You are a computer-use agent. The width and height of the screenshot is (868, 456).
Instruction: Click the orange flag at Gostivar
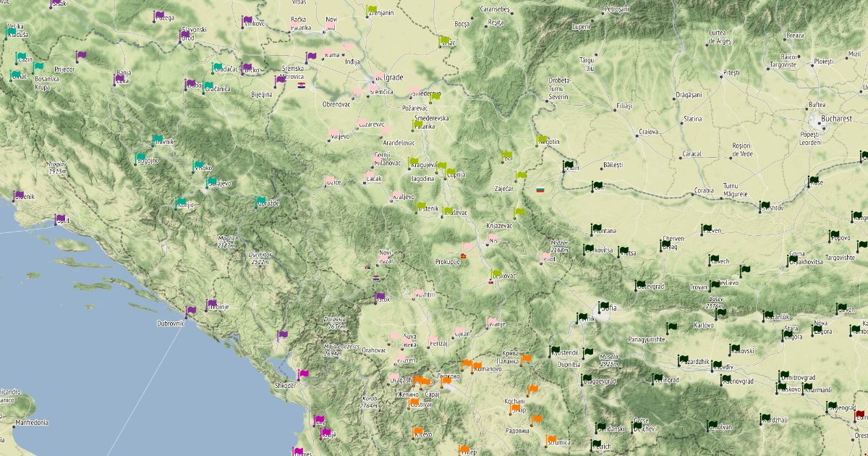tap(414, 403)
